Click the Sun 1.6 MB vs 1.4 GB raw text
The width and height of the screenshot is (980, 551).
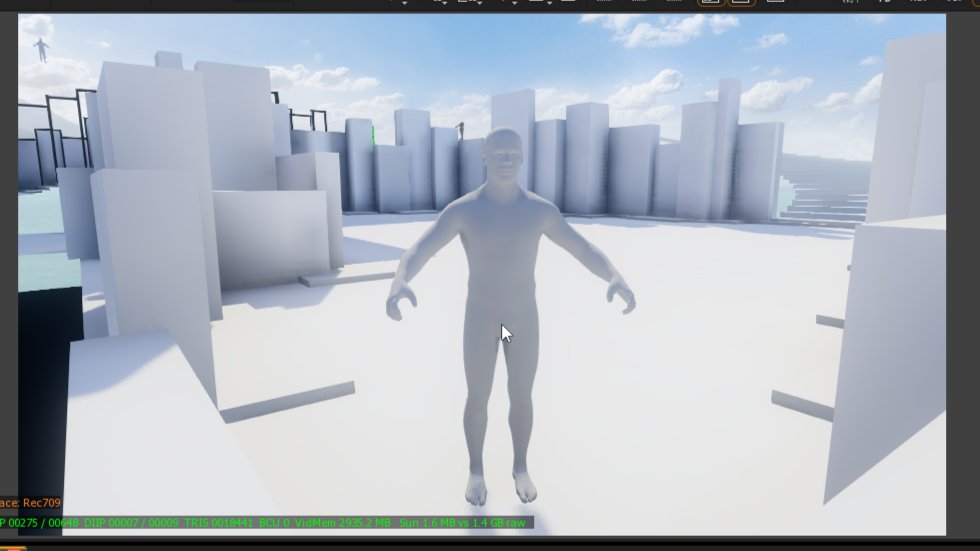462,523
